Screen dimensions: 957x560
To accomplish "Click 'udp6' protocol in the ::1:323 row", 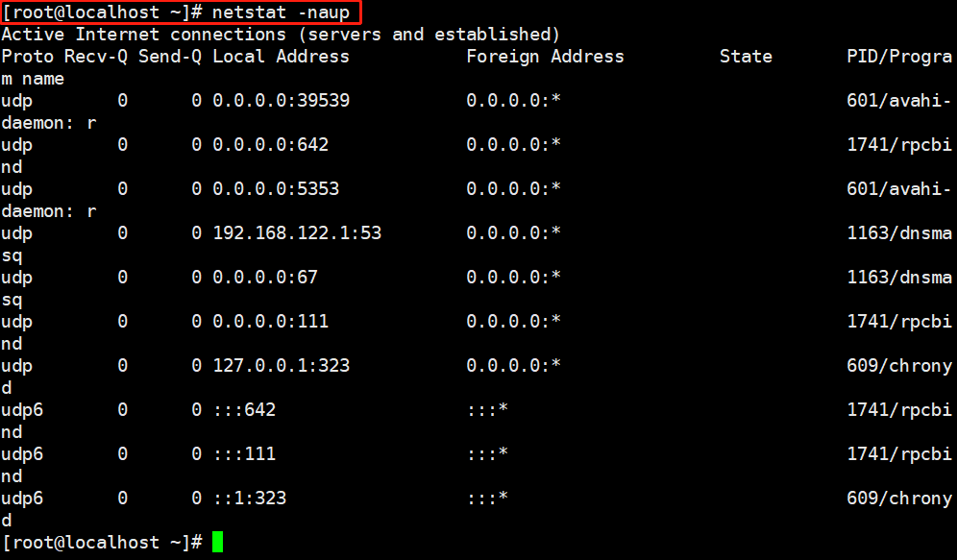I will (22, 499).
